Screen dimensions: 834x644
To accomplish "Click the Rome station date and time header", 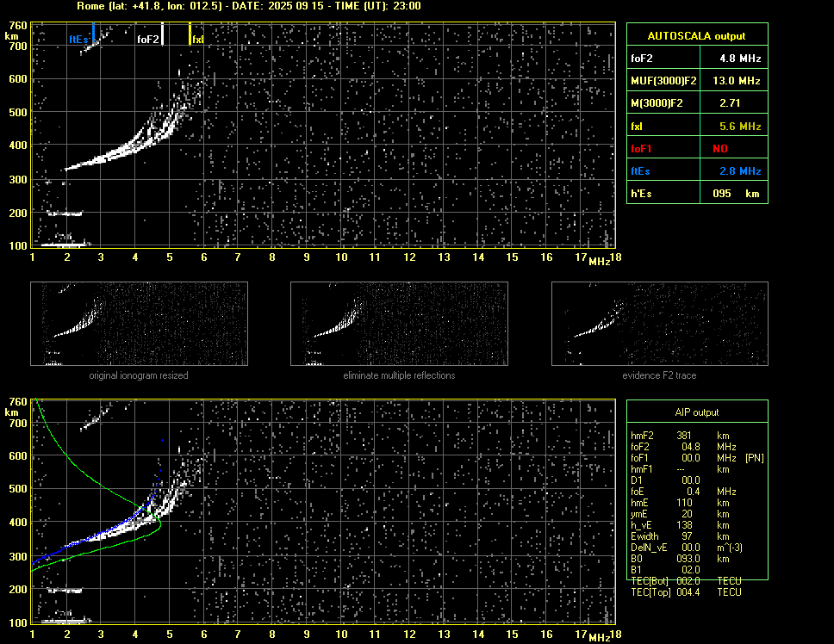I will pos(249,6).
